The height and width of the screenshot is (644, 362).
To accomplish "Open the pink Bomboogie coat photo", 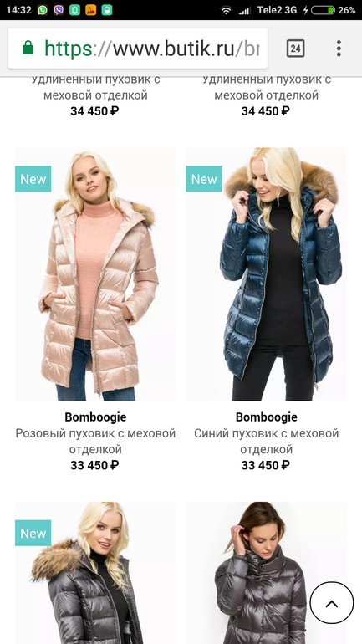I will [x=95, y=274].
